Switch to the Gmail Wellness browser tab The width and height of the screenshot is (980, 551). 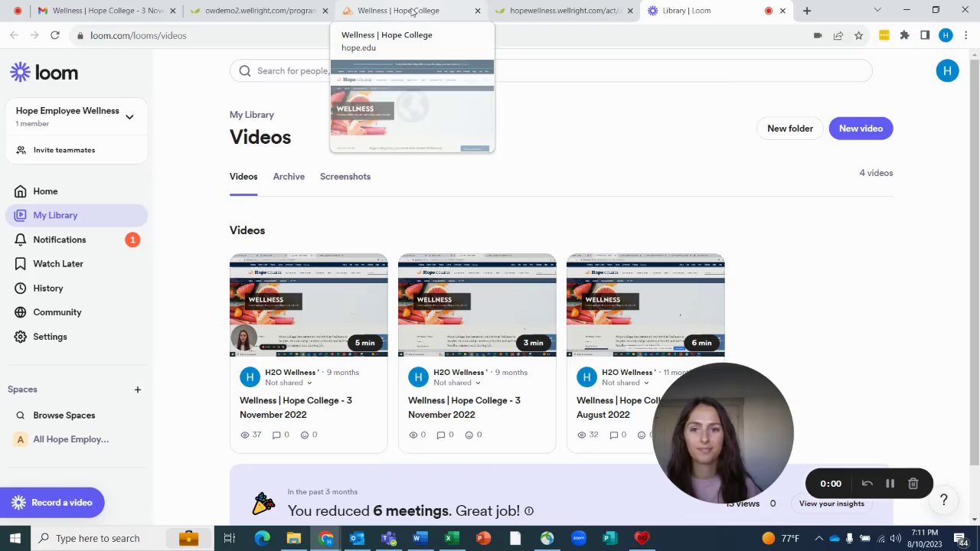pos(106,11)
